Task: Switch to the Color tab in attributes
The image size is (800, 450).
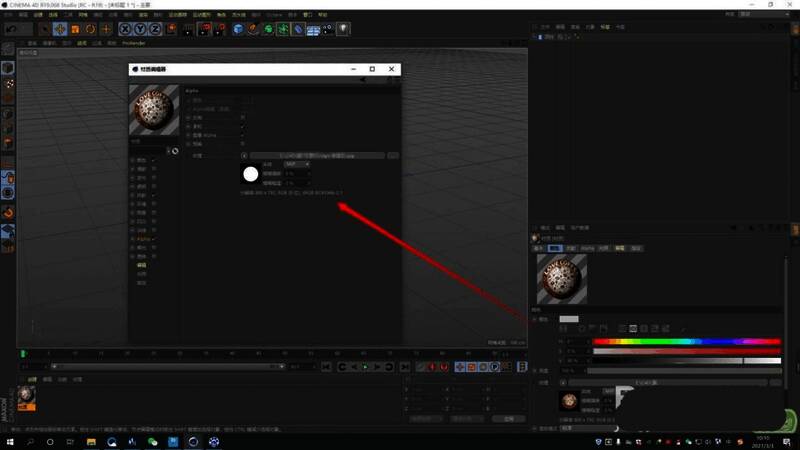Action: click(x=554, y=247)
